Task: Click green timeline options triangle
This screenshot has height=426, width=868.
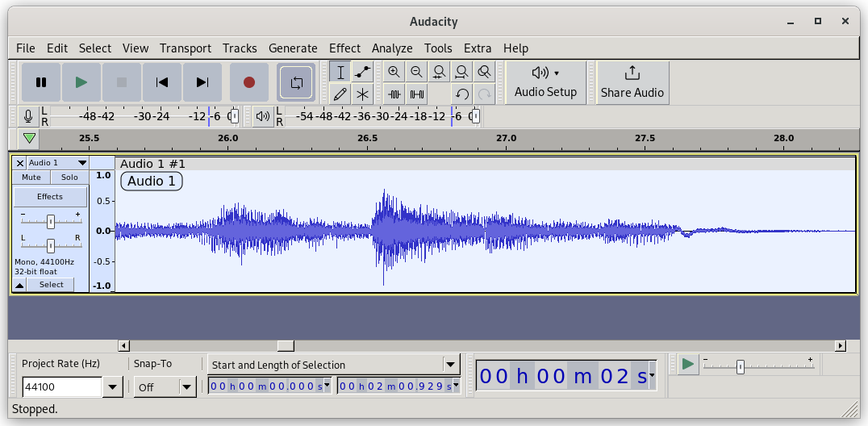Action: coord(29,139)
